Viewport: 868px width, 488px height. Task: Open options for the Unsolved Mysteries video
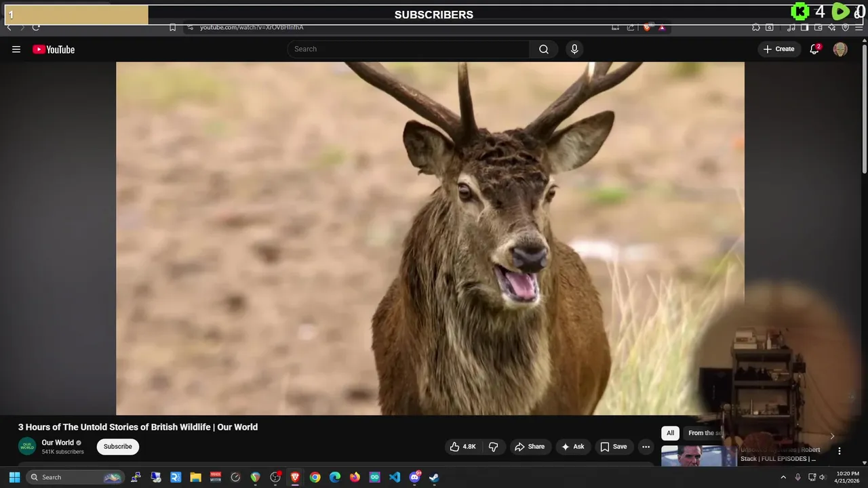click(839, 451)
